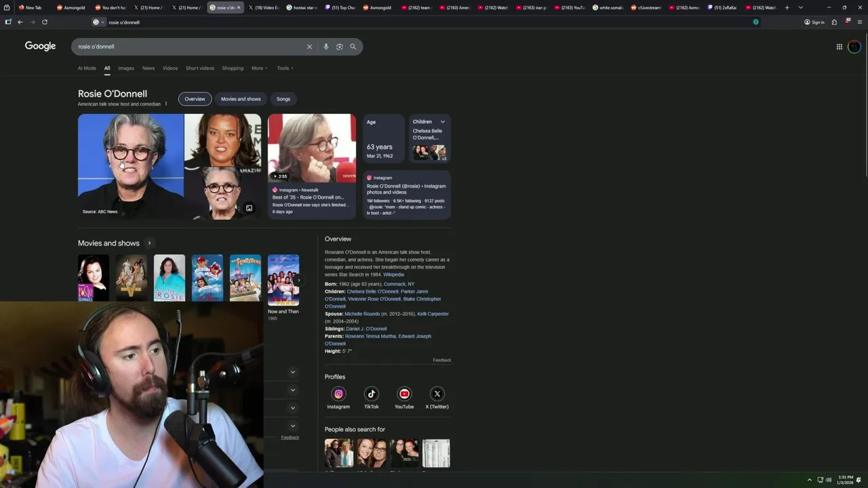Switch to the AI Mode tab
Screen dimensions: 868x488
pos(87,68)
